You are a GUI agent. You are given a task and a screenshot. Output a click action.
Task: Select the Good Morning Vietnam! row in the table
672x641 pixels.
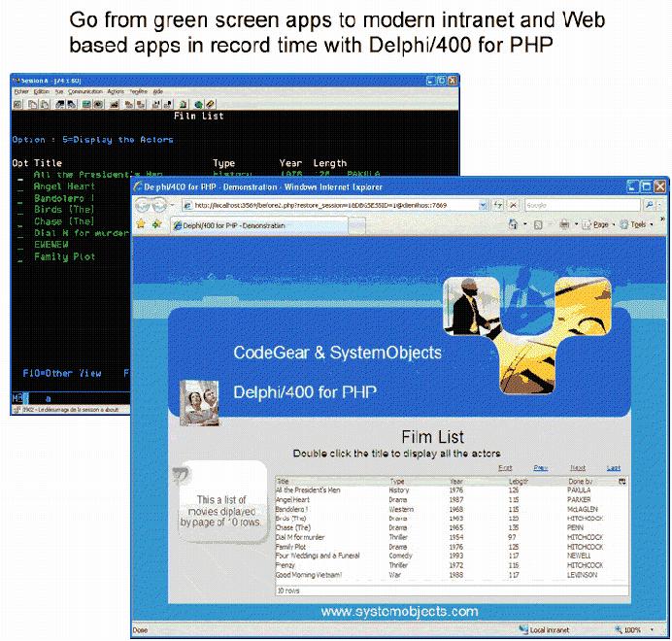(x=450, y=575)
